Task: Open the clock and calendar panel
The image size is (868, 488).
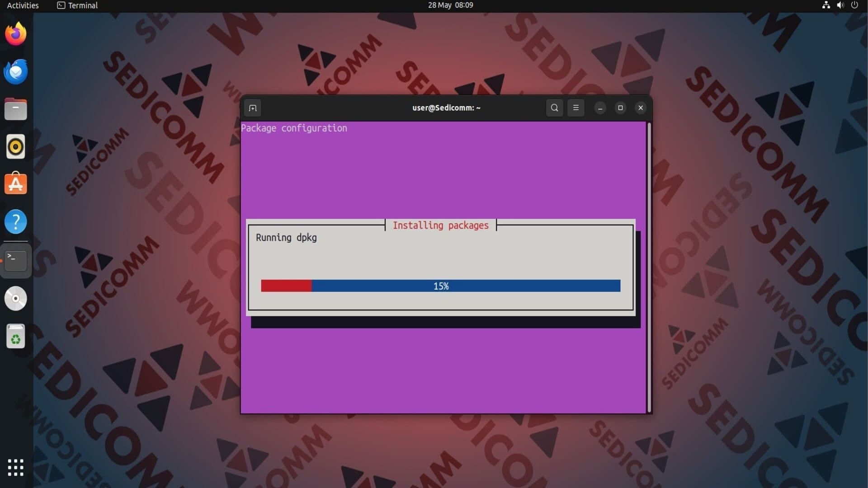Action: tap(450, 5)
